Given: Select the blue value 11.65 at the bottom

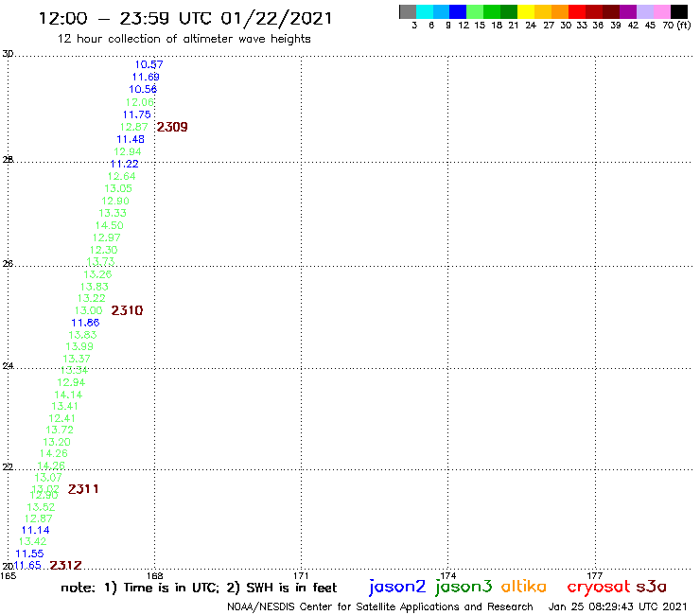Looking at the screenshot, I should pos(27,566).
